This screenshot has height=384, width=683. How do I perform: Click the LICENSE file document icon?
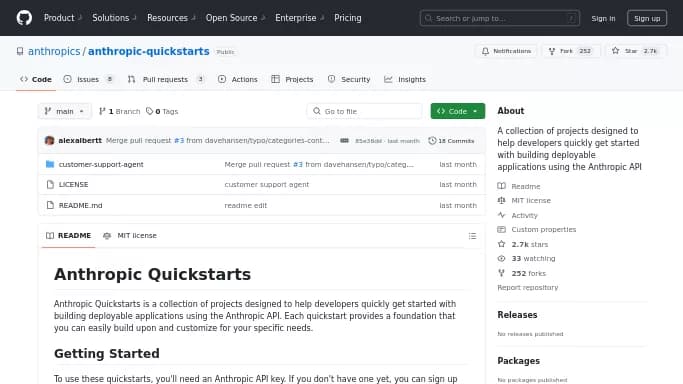click(x=50, y=184)
